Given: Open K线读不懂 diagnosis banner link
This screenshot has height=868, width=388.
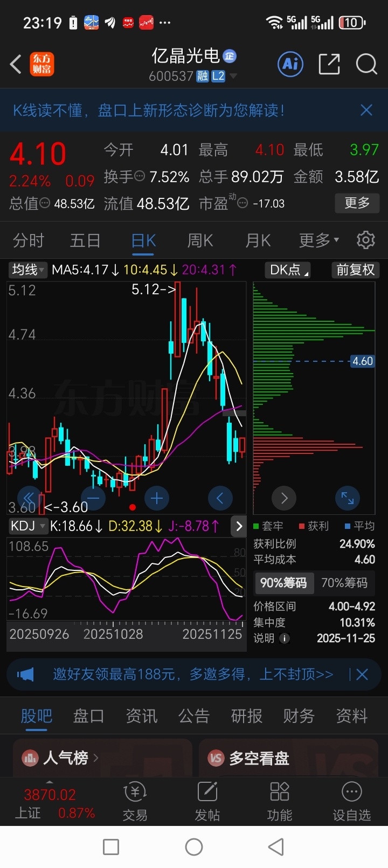Looking at the screenshot, I should tap(149, 110).
